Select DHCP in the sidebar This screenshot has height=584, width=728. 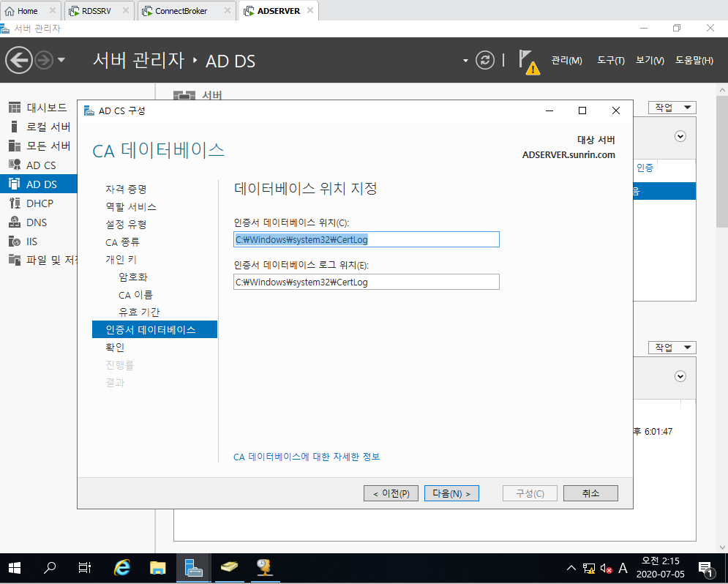pos(39,203)
